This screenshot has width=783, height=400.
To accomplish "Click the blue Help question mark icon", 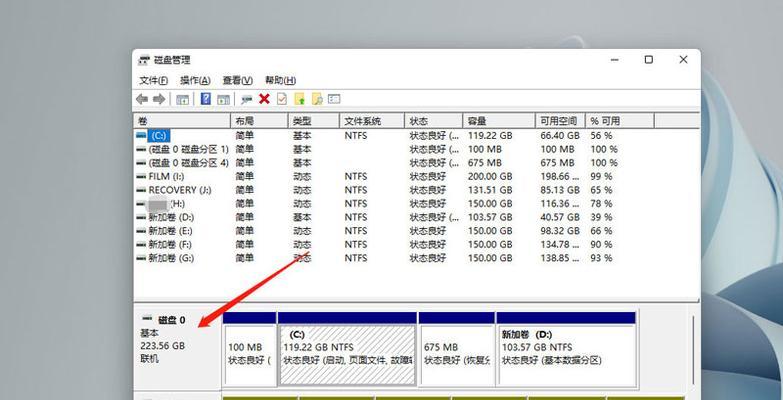I will (206, 99).
